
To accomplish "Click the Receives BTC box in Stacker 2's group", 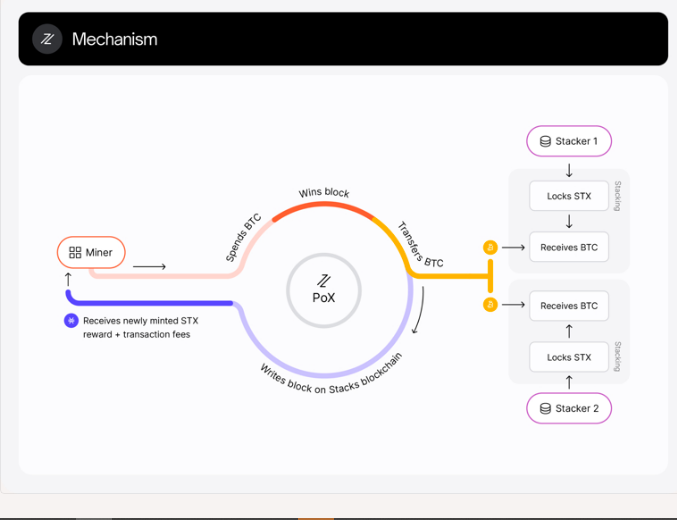I will [x=568, y=305].
